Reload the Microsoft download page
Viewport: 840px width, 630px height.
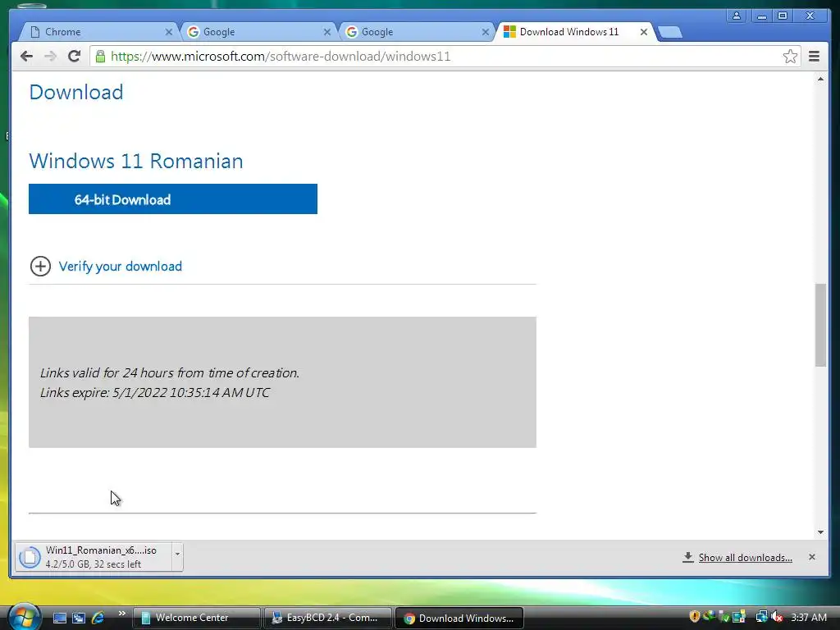(x=74, y=57)
